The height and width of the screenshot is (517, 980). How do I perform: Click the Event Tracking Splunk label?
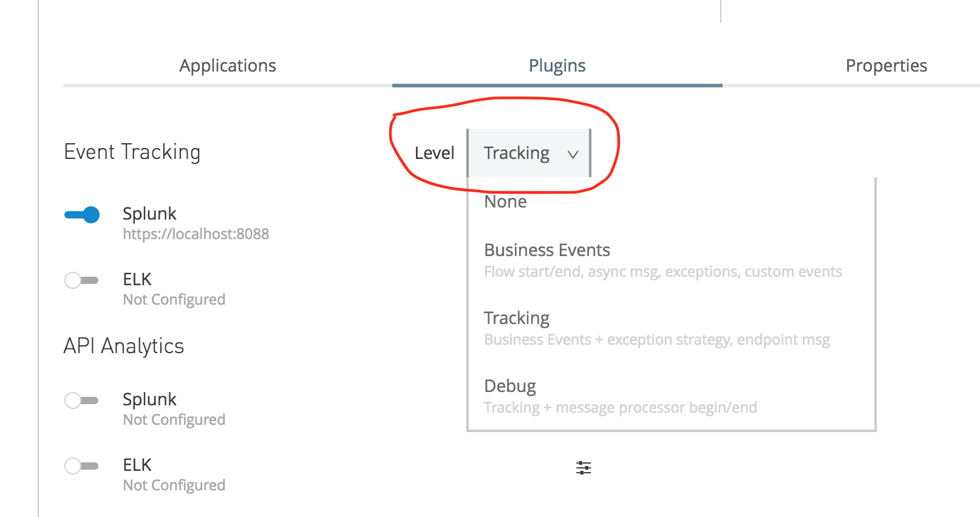(x=149, y=214)
